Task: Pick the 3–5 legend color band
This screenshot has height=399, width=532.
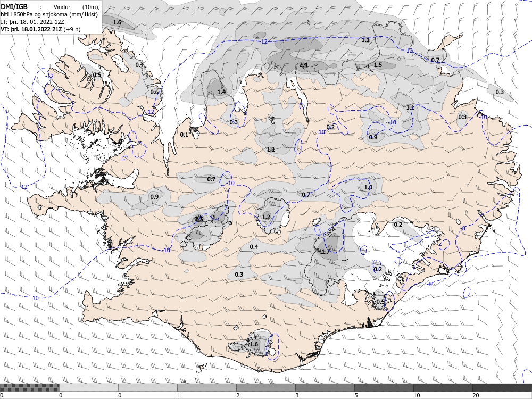Action: pyautogui.click(x=325, y=387)
